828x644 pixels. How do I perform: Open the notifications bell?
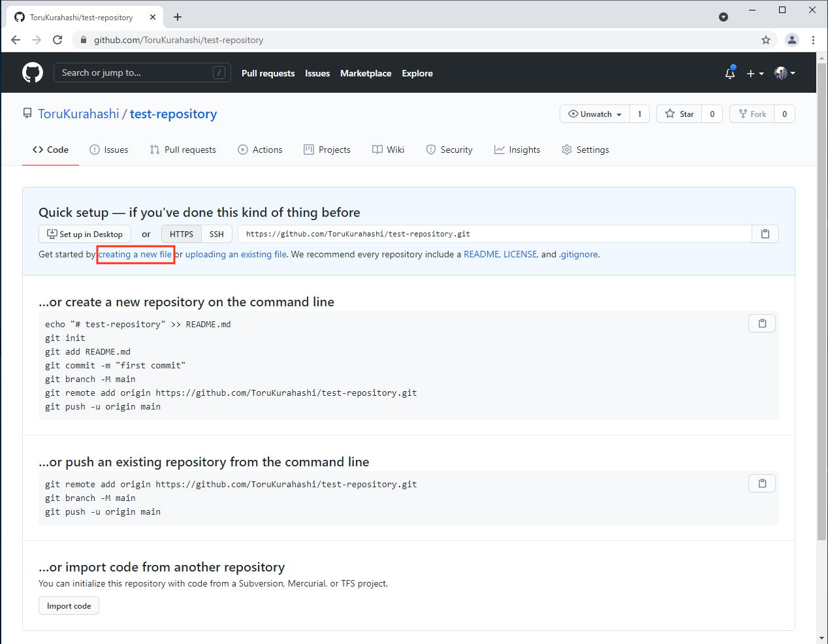point(730,73)
